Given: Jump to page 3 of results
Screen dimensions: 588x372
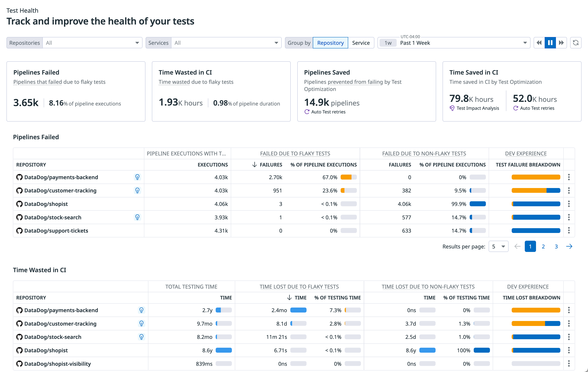Looking at the screenshot, I should point(556,246).
